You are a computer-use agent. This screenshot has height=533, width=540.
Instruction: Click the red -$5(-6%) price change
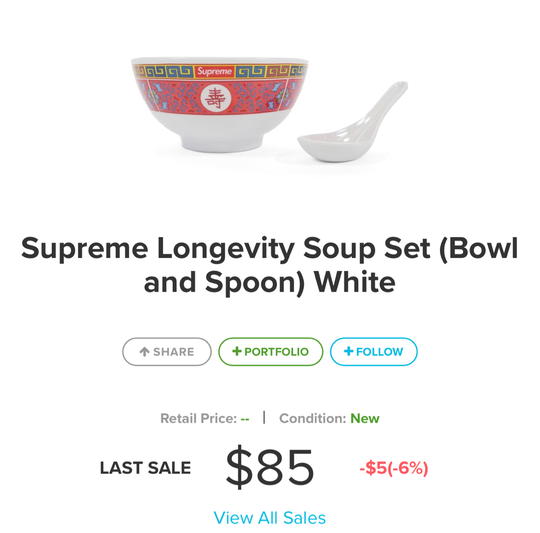point(394,468)
